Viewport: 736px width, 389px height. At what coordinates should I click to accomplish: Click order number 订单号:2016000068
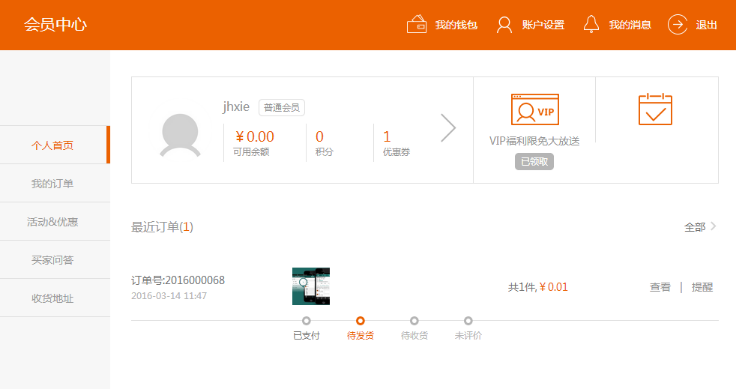(x=178, y=280)
